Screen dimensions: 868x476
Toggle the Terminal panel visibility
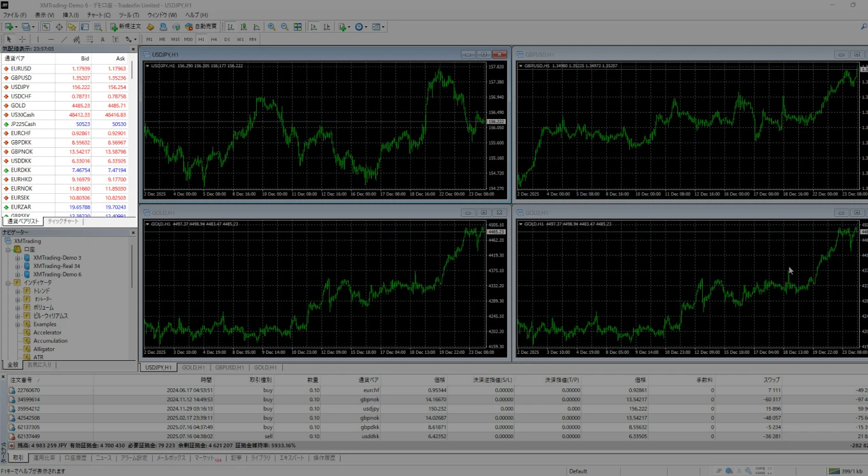pyautogui.click(x=84, y=26)
